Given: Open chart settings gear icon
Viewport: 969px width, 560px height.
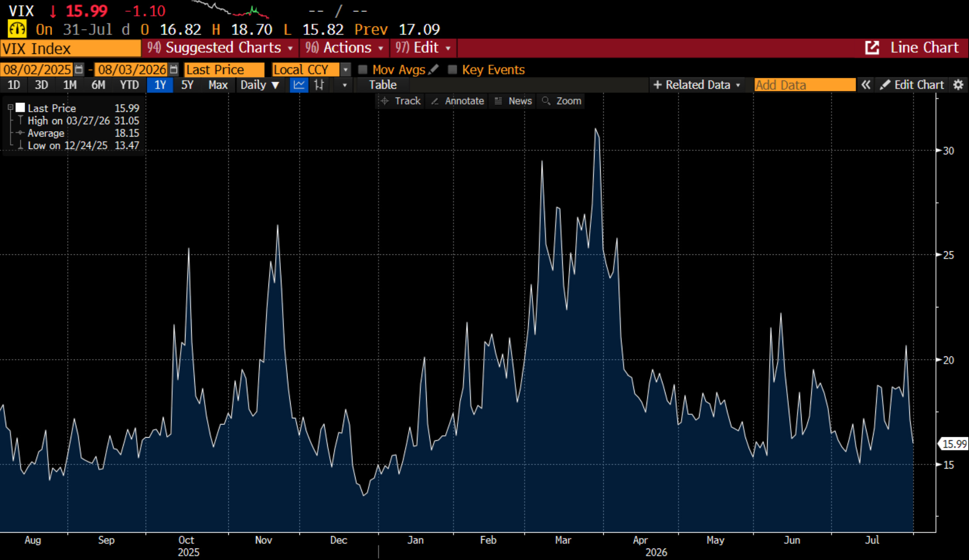Looking at the screenshot, I should (x=958, y=85).
